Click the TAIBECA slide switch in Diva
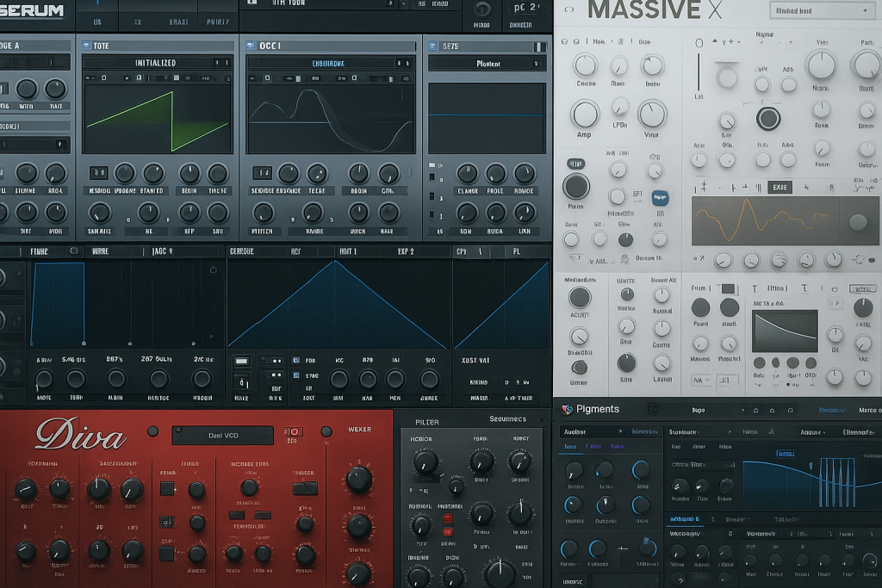 (x=305, y=488)
